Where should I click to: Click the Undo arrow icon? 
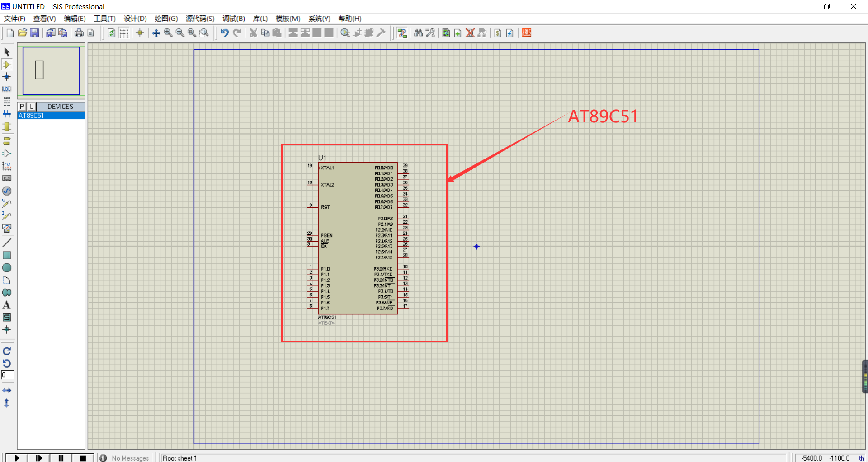[224, 33]
